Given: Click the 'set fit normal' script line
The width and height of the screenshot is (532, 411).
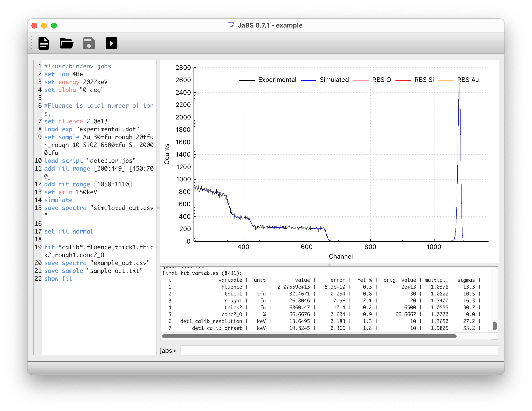Looking at the screenshot, I should click(x=69, y=232).
